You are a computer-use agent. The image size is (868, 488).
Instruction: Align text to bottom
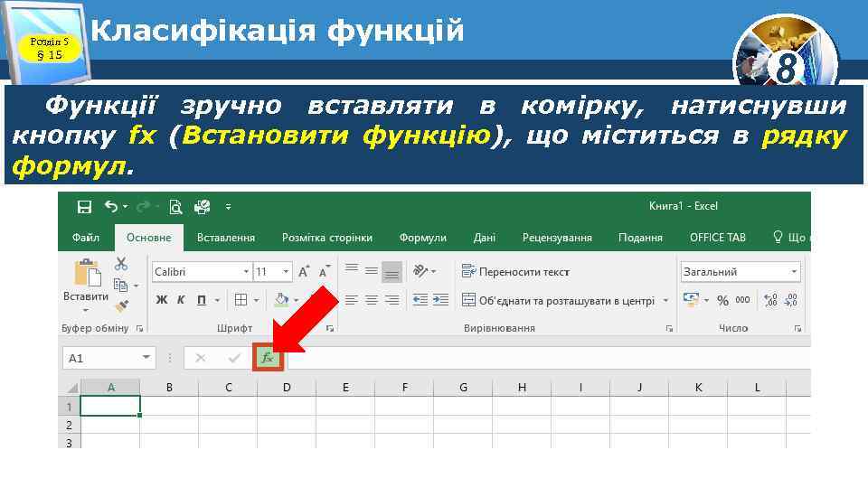[x=392, y=272]
